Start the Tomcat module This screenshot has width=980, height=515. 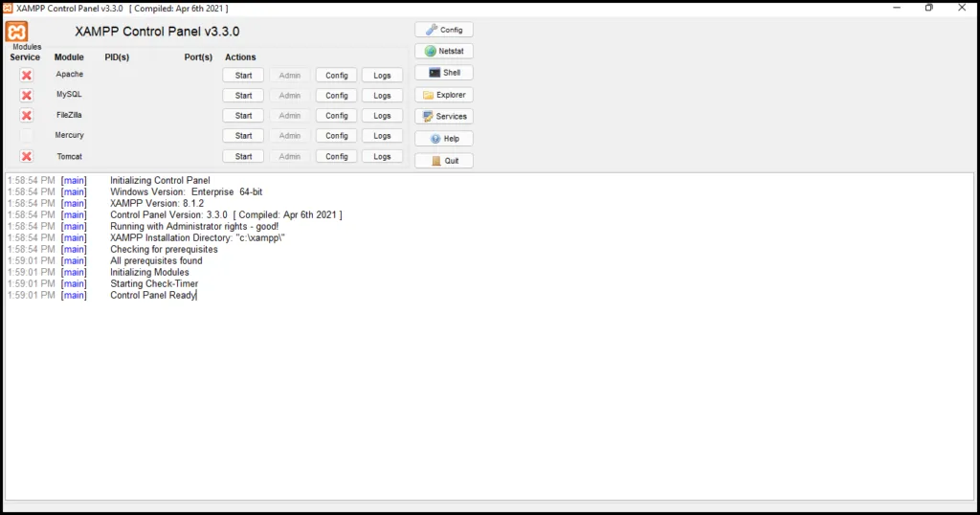(243, 156)
